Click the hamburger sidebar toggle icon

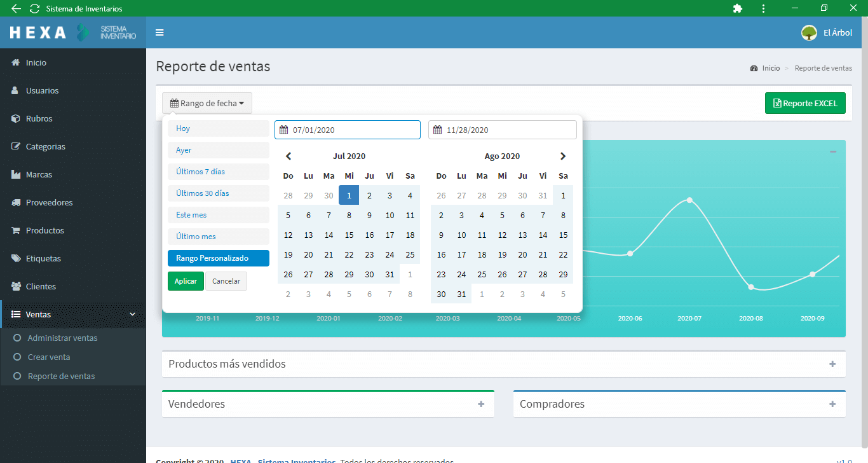coord(159,32)
